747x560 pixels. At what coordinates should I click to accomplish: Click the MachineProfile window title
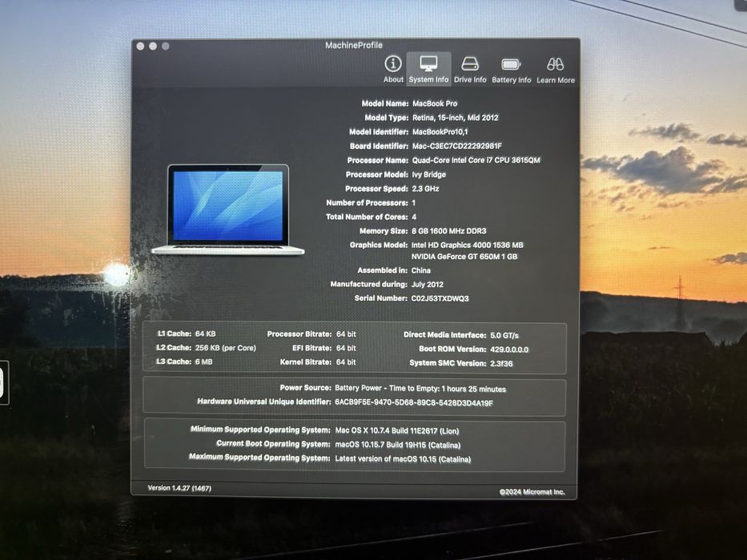coord(354,46)
